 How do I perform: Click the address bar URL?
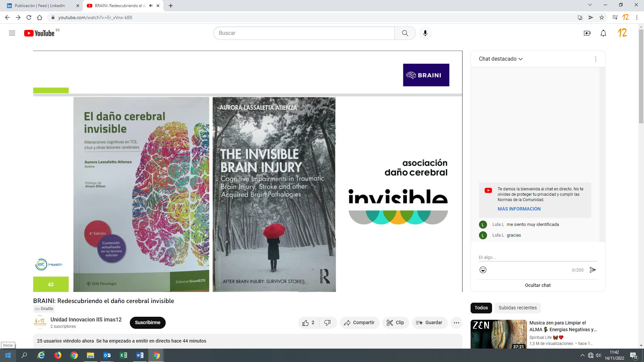[95, 17]
